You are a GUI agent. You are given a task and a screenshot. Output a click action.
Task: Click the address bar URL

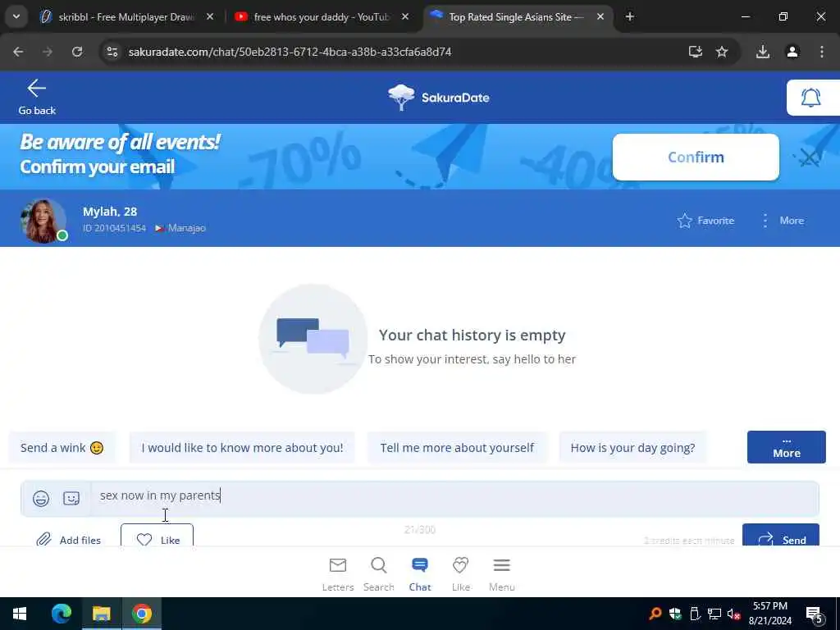coord(290,52)
